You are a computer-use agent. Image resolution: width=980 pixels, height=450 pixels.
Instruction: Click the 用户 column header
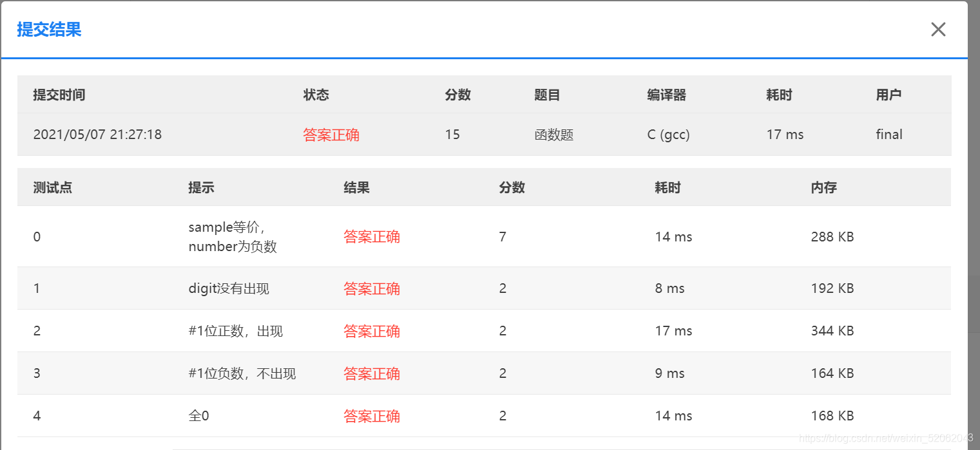point(889,94)
